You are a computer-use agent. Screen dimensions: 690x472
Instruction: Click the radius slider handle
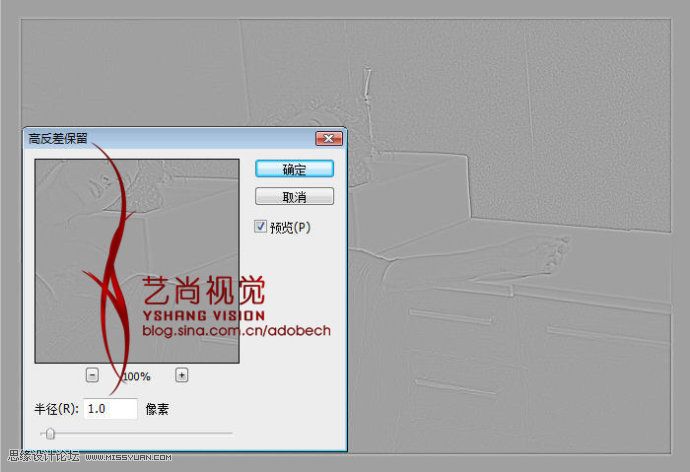(50, 434)
